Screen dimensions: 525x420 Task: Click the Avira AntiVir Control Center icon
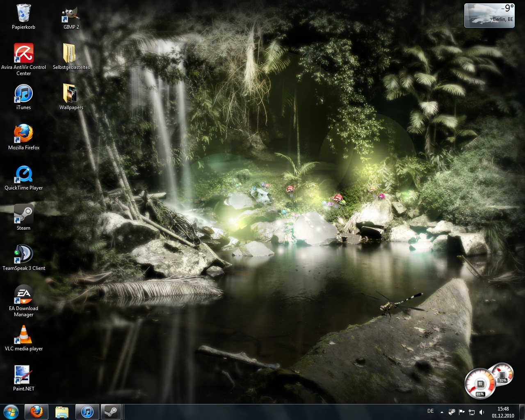point(23,53)
